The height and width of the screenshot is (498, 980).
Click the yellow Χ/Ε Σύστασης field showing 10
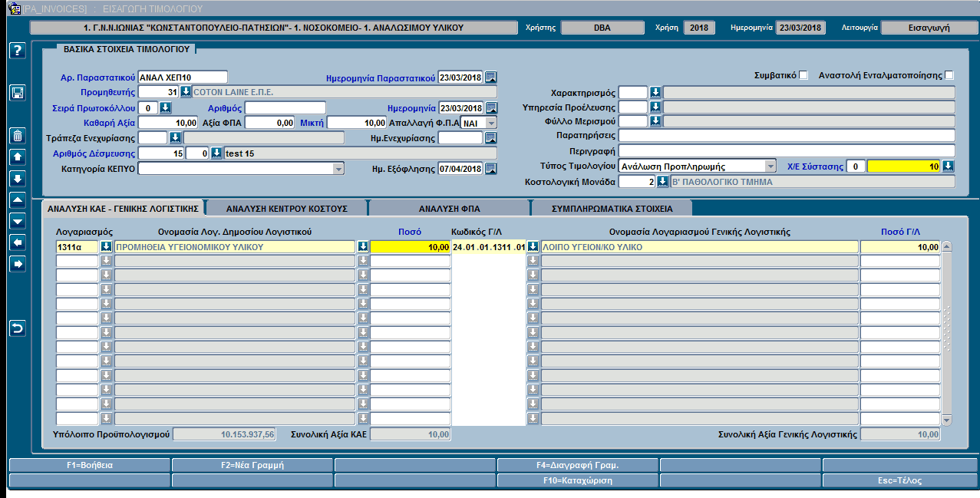click(x=905, y=167)
